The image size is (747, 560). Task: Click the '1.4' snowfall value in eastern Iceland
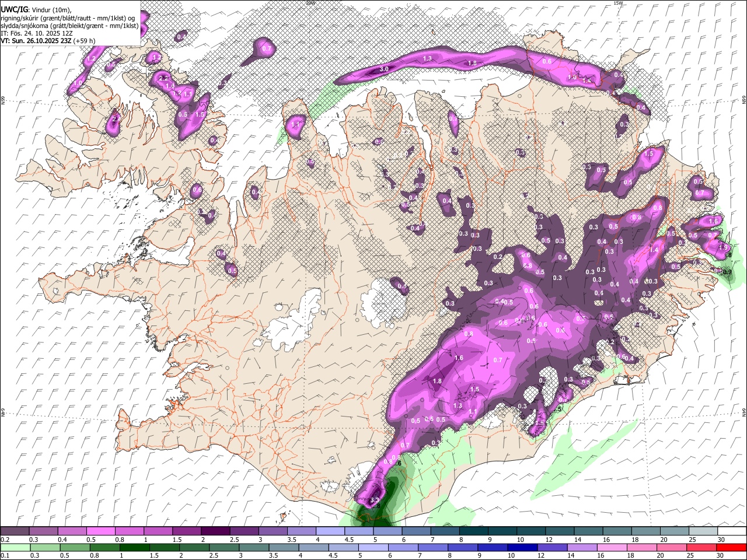point(654,250)
